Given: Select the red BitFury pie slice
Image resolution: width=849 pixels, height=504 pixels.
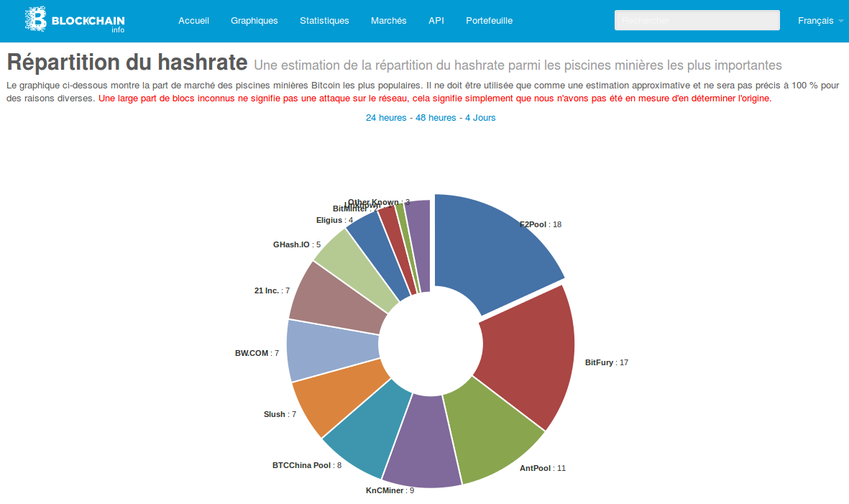Looking at the screenshot, I should pos(528,352).
